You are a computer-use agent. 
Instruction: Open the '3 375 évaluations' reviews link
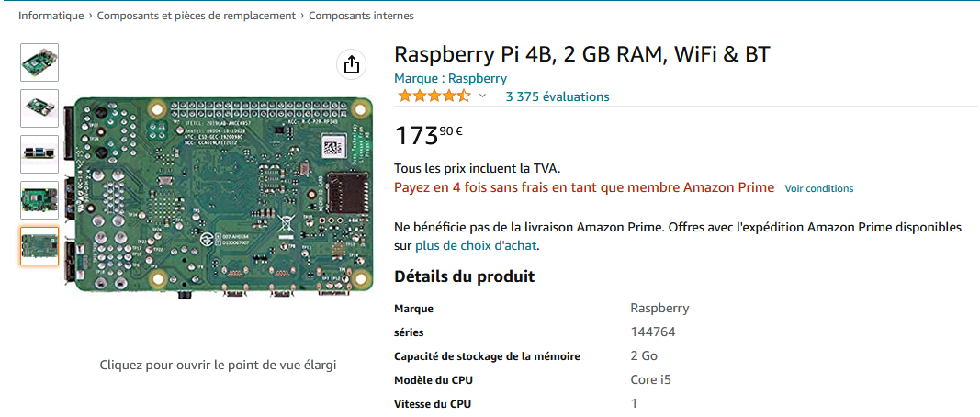558,96
